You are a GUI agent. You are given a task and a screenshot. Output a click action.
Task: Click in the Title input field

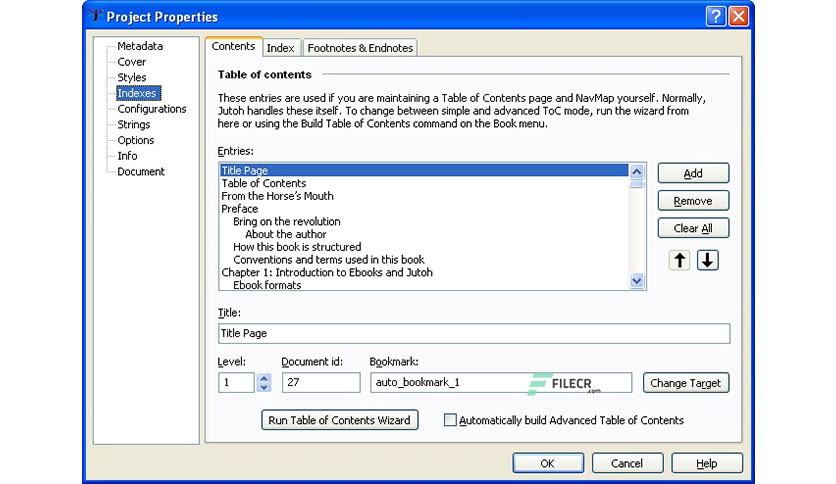click(474, 334)
